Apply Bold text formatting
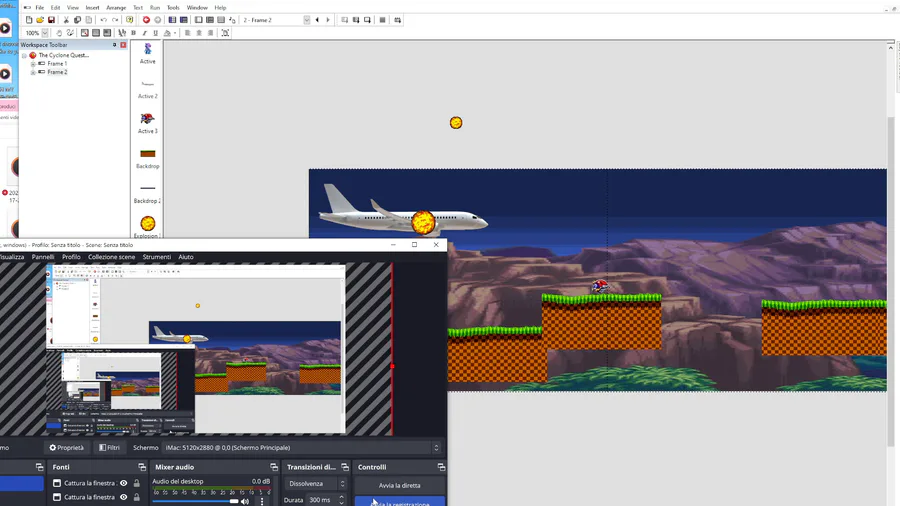This screenshot has height=506, width=900. 133,33
